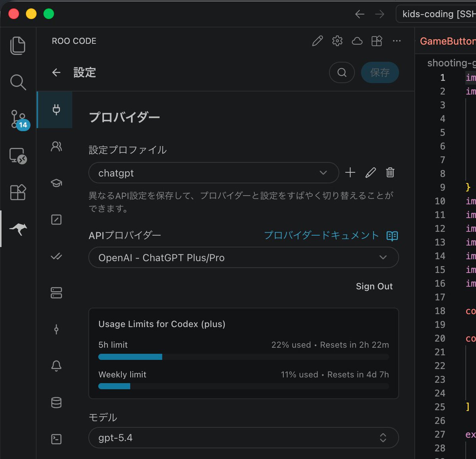This screenshot has width=476, height=459.
Task: Navigate back with editor history arrow
Action: pyautogui.click(x=360, y=14)
